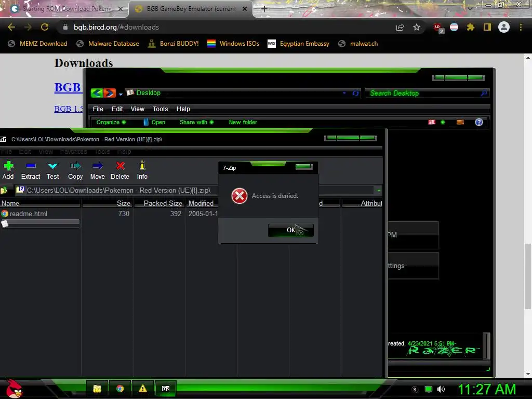Expand the Share with dropdown

click(x=196, y=122)
